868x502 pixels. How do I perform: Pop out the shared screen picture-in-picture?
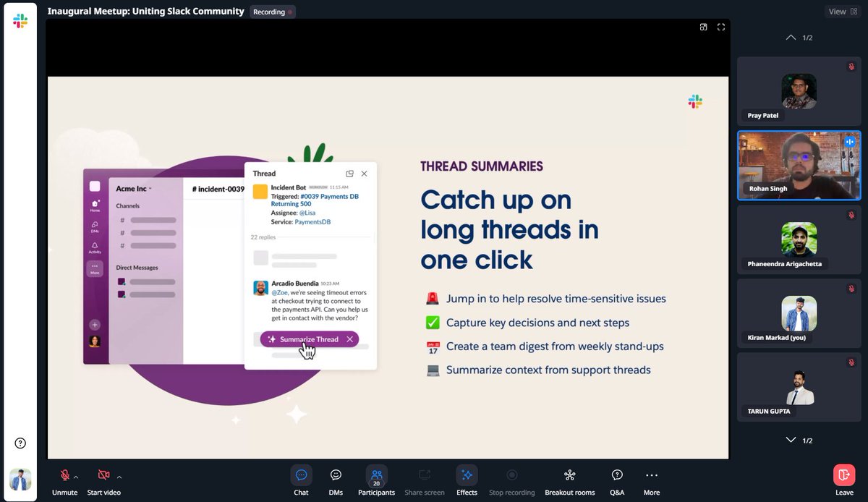[x=702, y=27]
